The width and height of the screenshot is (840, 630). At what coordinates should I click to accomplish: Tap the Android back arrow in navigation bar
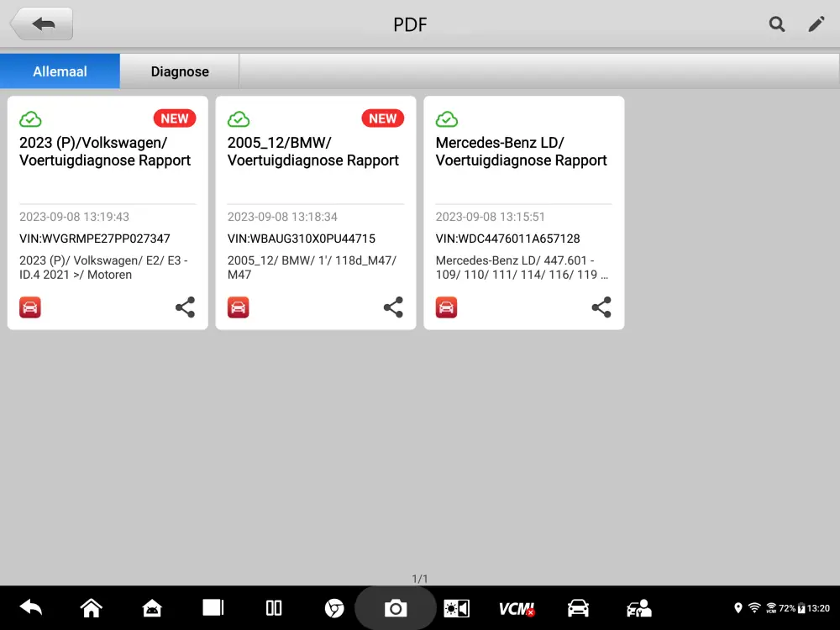tap(30, 608)
